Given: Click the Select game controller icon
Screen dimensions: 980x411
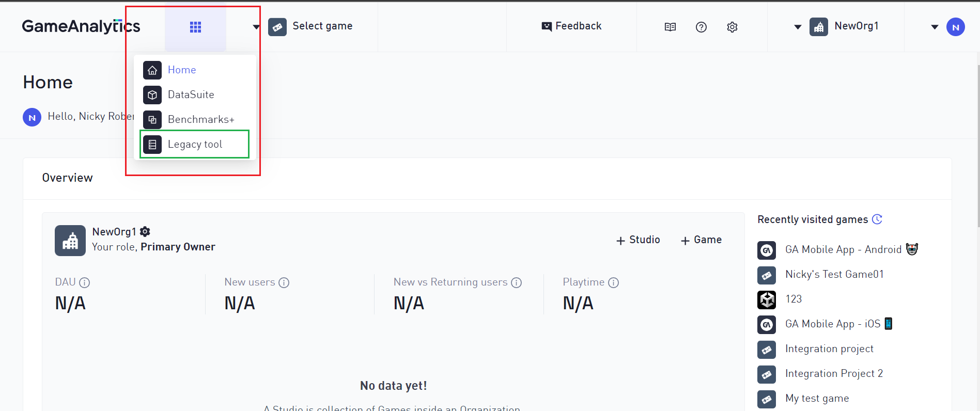Looking at the screenshot, I should coord(277,27).
